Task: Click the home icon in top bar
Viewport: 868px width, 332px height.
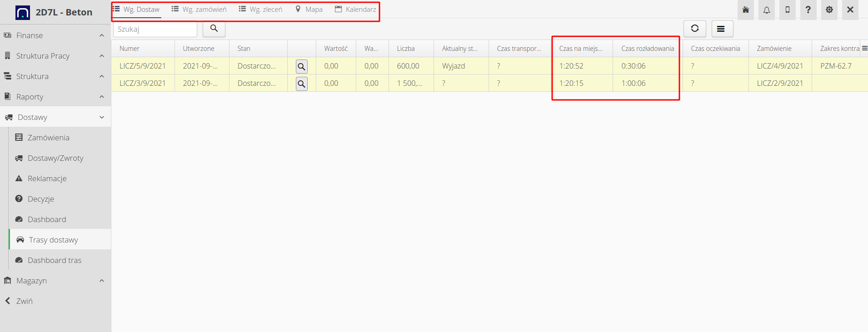Action: pos(746,10)
